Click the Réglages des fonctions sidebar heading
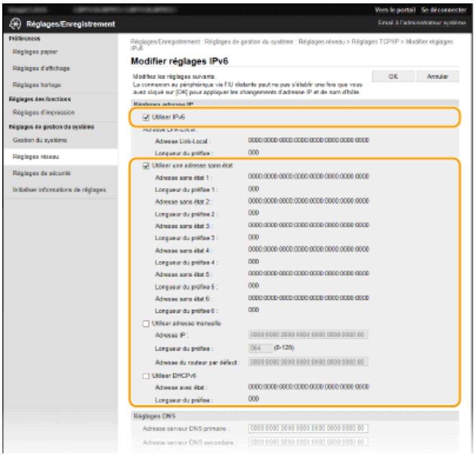Screen dimensions: 476x455 tap(40, 99)
